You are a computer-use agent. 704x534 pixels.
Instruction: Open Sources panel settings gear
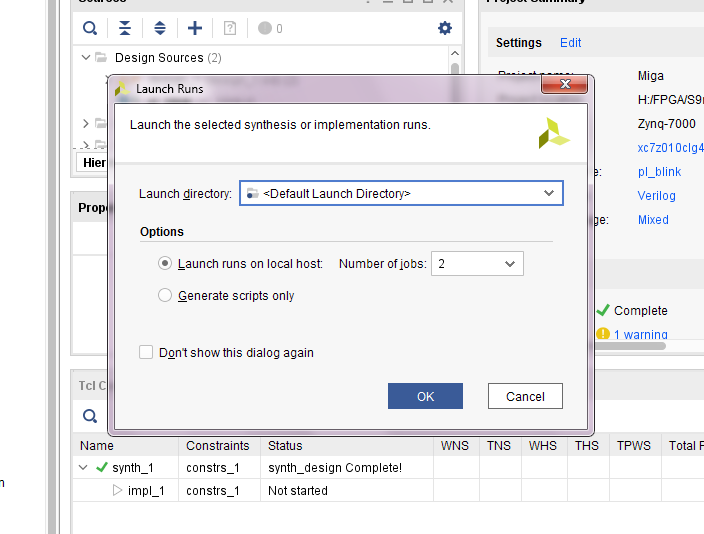[444, 28]
